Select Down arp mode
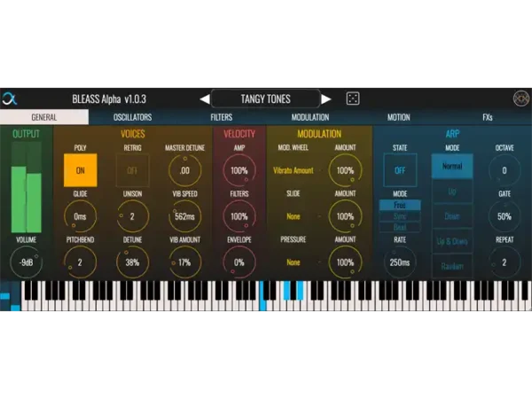This screenshot has width=532, height=399. tap(452, 216)
